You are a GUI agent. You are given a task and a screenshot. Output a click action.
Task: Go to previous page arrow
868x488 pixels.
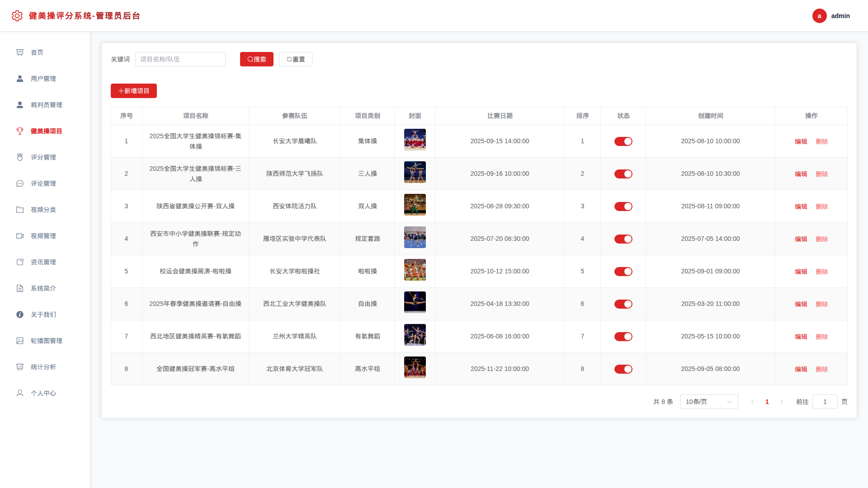click(x=752, y=402)
